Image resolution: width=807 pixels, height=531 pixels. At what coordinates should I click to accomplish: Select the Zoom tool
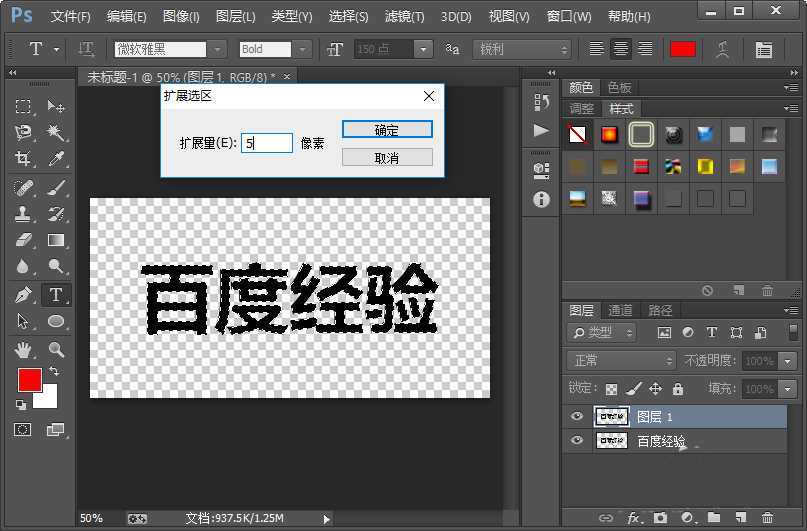pyautogui.click(x=56, y=349)
